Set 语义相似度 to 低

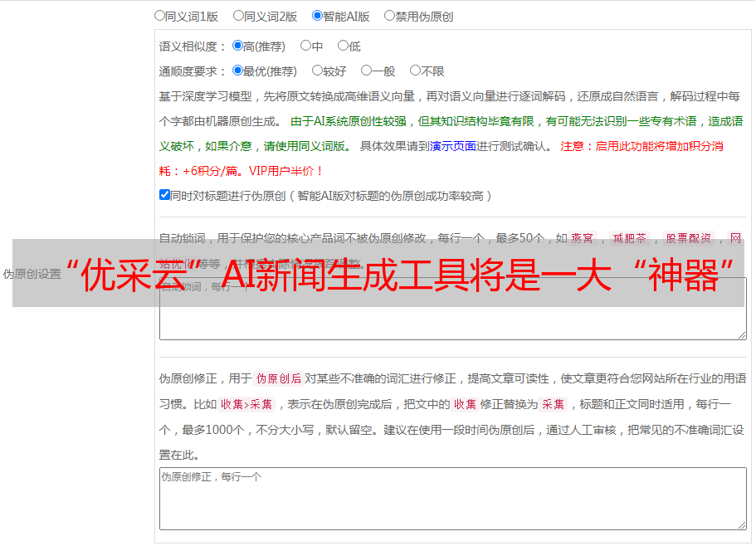pos(343,46)
